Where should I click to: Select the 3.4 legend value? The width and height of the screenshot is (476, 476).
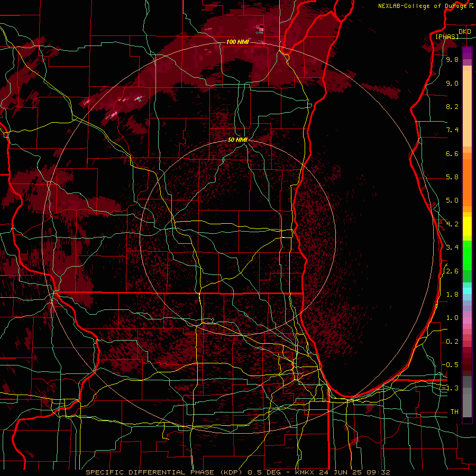click(452, 248)
